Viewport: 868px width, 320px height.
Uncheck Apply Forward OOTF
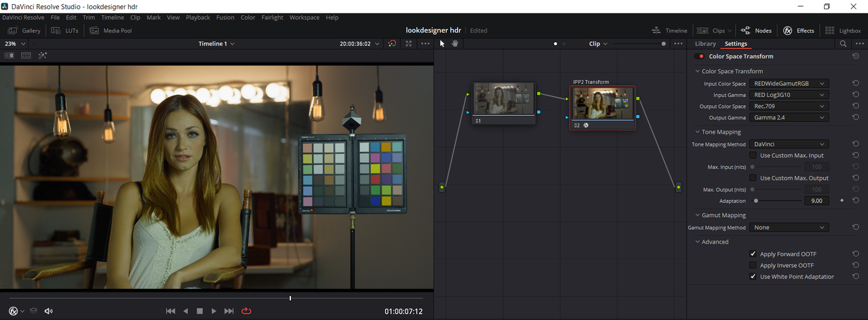click(x=753, y=254)
